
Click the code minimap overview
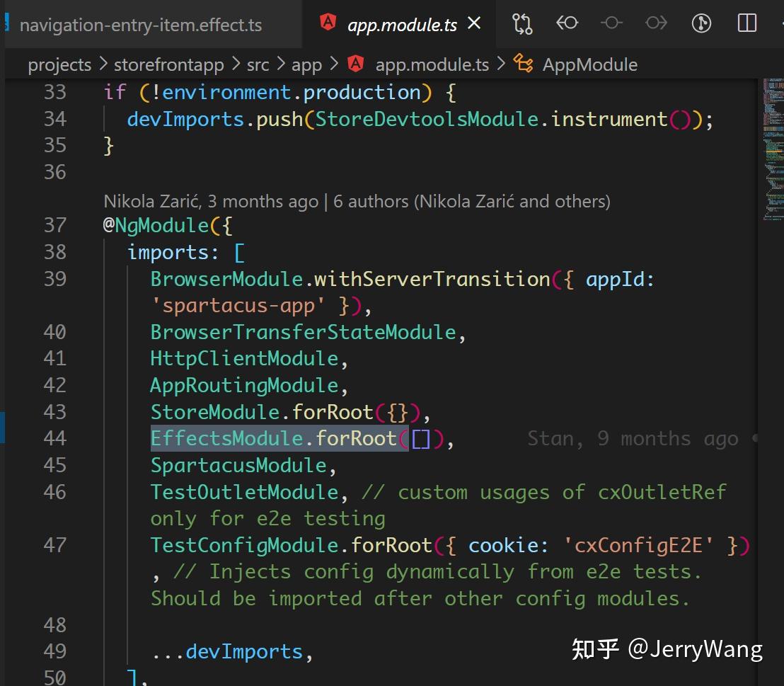(773, 149)
